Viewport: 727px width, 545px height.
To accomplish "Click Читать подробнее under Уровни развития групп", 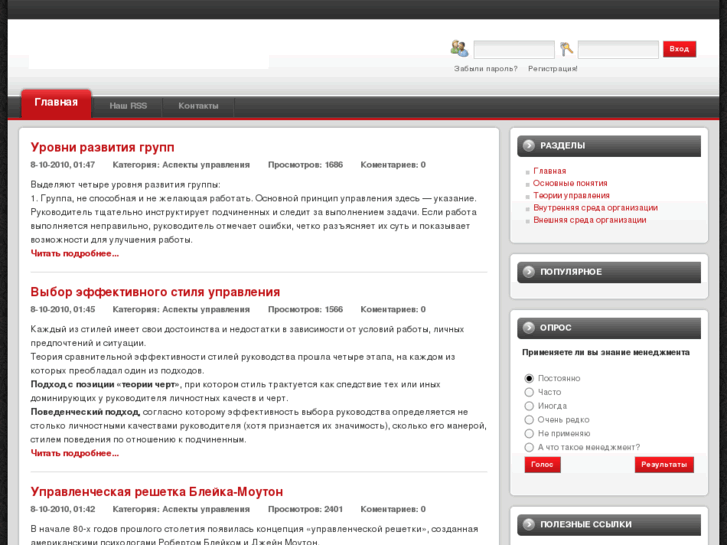I will [x=75, y=254].
